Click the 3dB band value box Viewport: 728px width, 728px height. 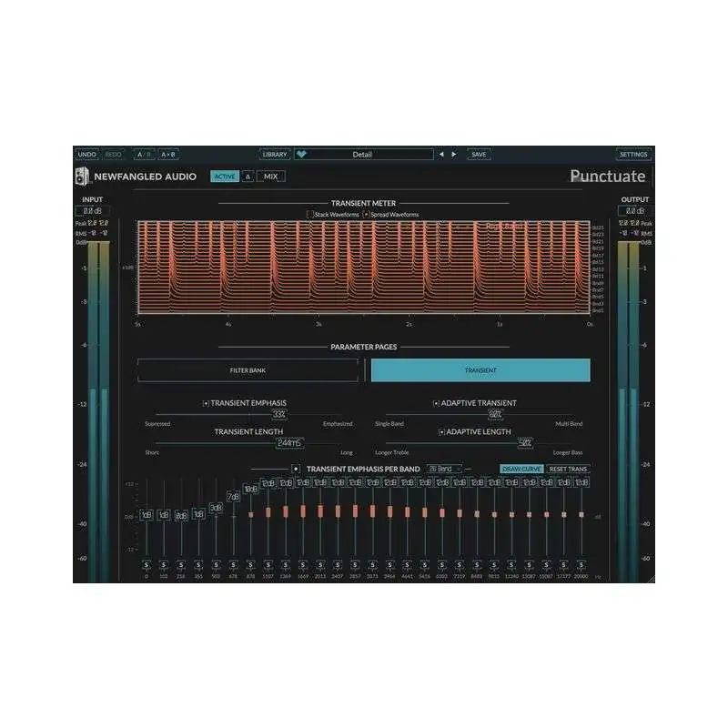(x=216, y=508)
